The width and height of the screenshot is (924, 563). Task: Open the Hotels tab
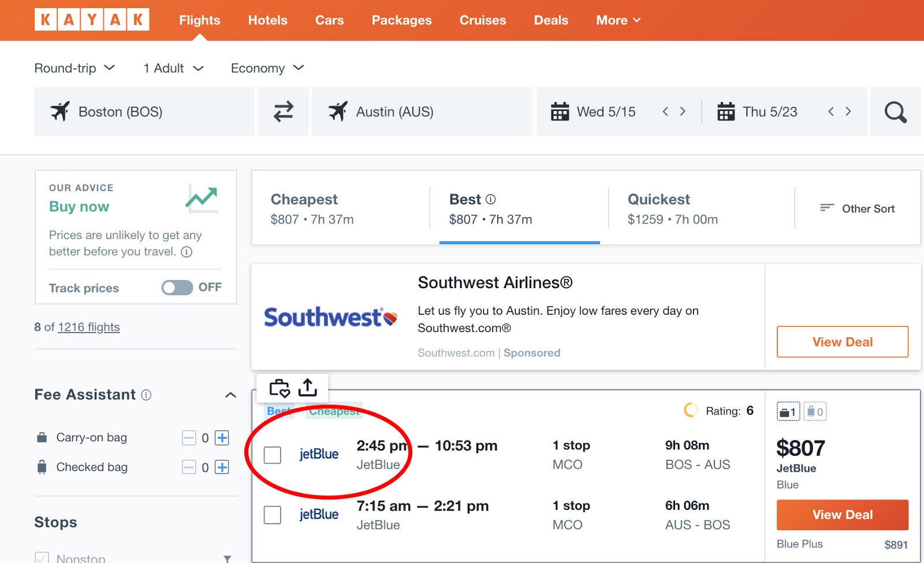[x=267, y=20]
